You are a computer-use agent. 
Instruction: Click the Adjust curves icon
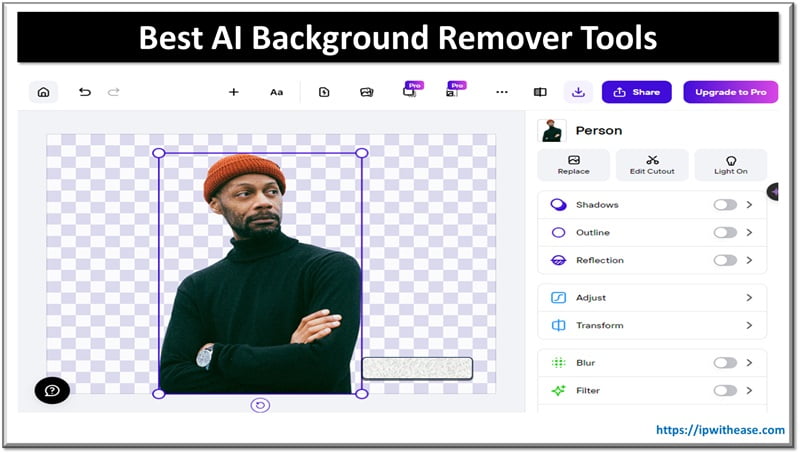pyautogui.click(x=559, y=298)
